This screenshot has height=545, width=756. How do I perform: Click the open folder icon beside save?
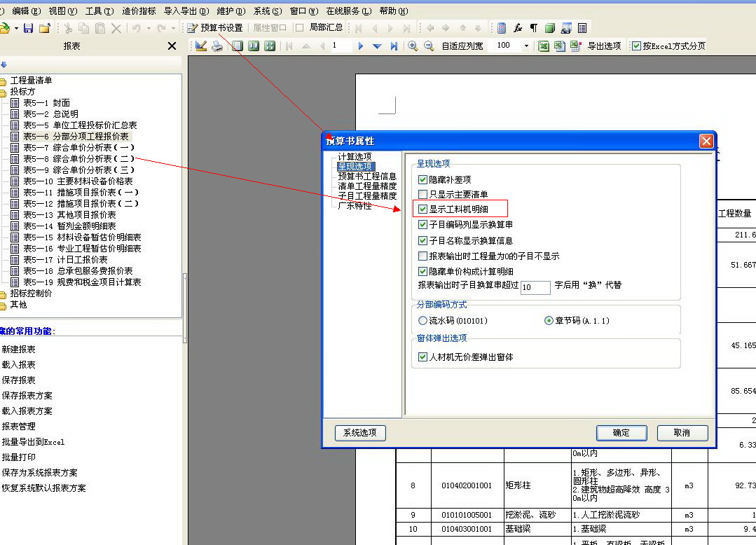[45, 29]
